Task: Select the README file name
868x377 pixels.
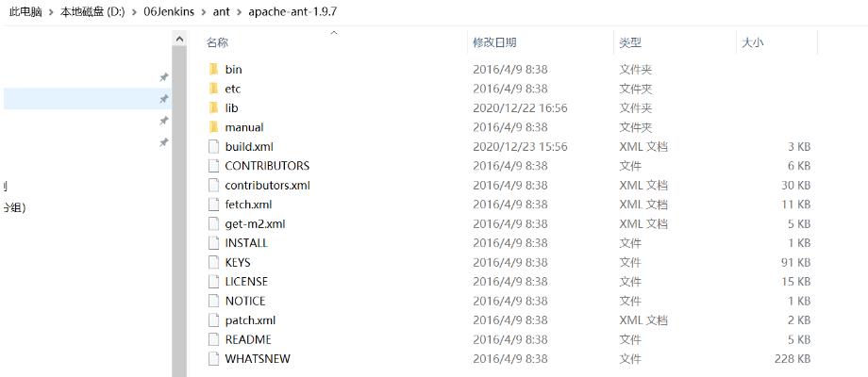Action: (248, 339)
